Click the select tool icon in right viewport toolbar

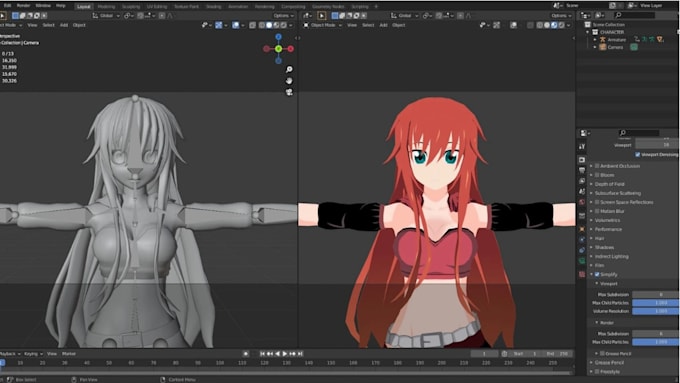[322, 16]
